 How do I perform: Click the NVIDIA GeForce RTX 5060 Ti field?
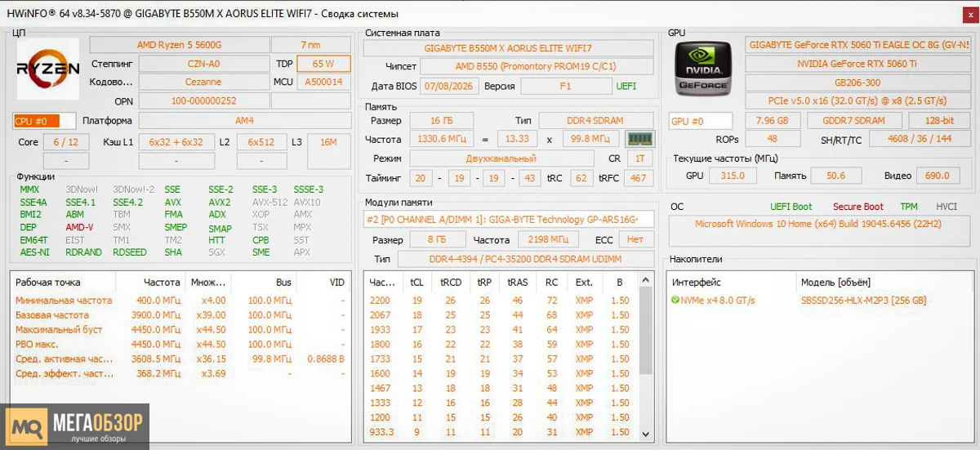(x=857, y=64)
